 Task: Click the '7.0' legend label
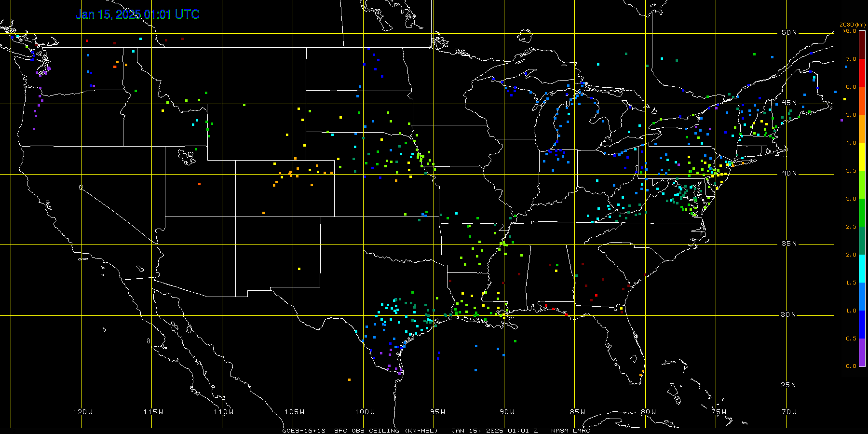(851, 59)
